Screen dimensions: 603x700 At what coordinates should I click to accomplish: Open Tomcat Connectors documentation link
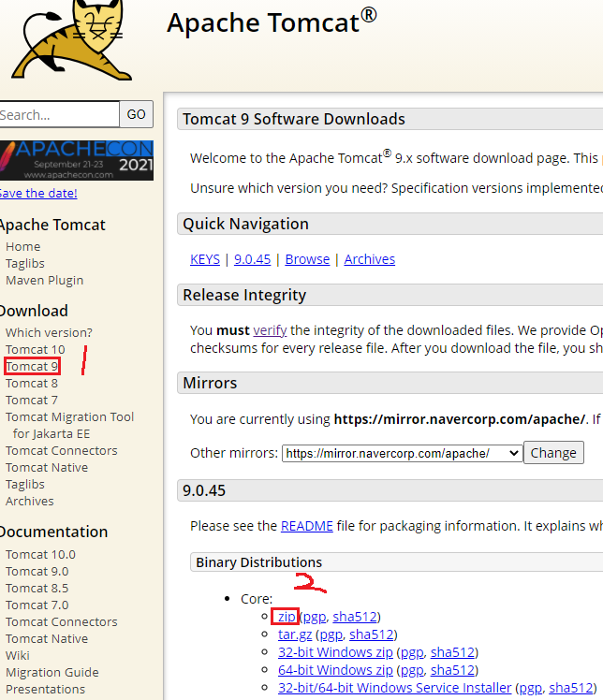point(62,622)
